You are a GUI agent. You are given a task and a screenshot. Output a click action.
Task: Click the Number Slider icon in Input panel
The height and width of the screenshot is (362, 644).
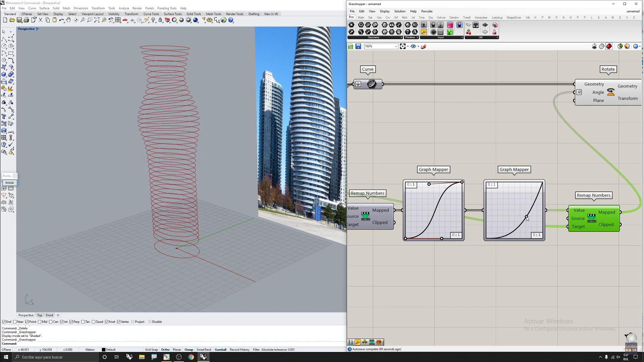point(424,25)
